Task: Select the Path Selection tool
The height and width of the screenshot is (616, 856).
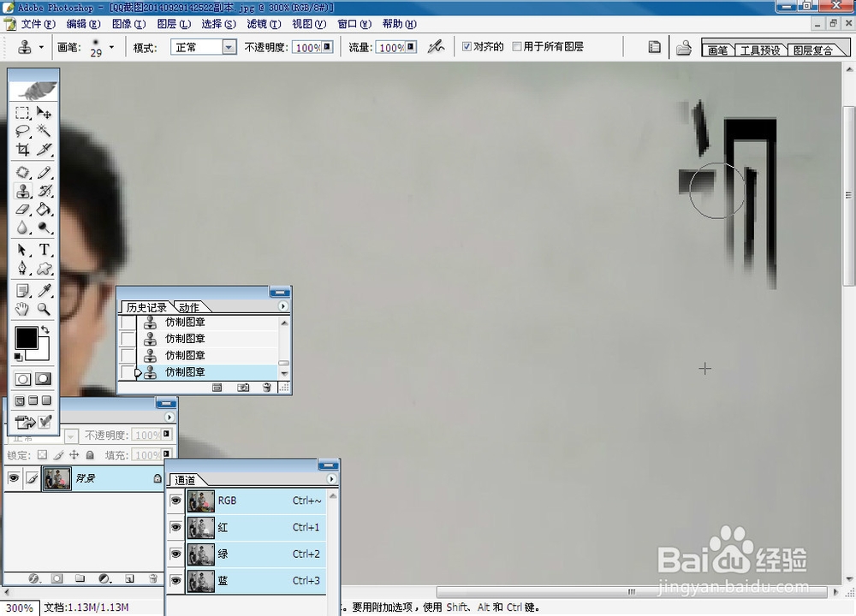Action: click(22, 250)
